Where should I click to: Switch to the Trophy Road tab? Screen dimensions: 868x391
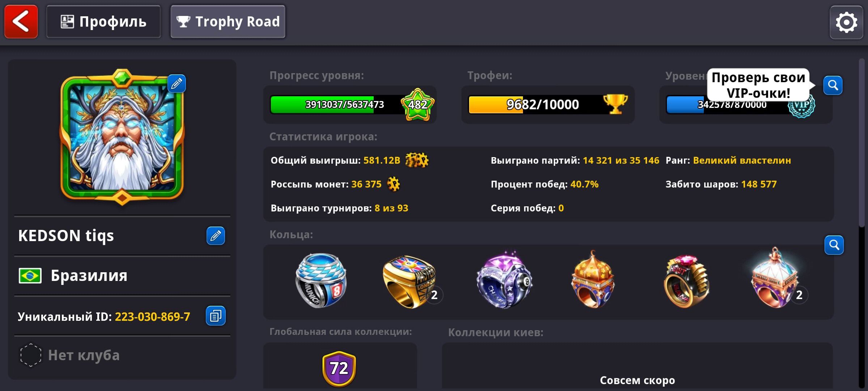pos(228,22)
